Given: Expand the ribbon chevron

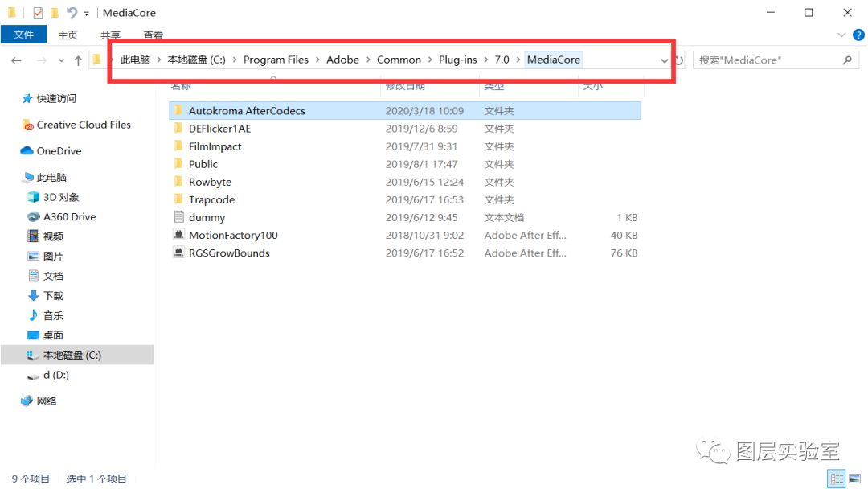Looking at the screenshot, I should (841, 35).
